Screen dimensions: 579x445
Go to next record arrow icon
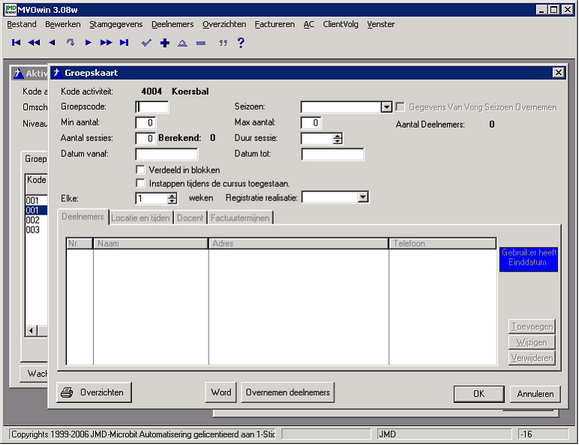coord(88,43)
